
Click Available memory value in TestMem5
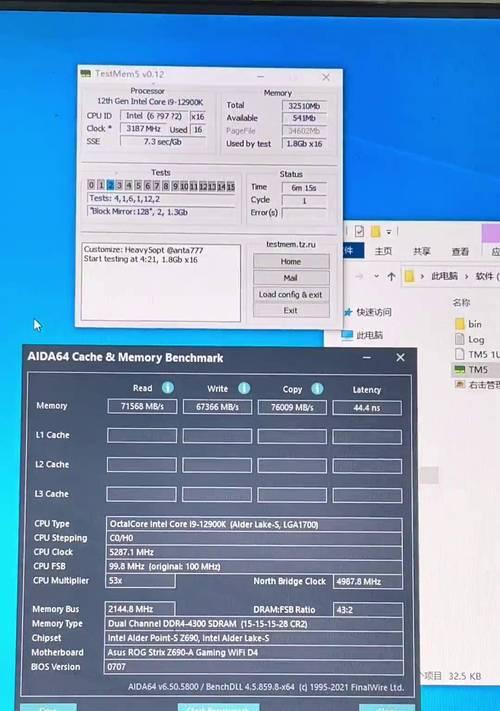[304, 118]
